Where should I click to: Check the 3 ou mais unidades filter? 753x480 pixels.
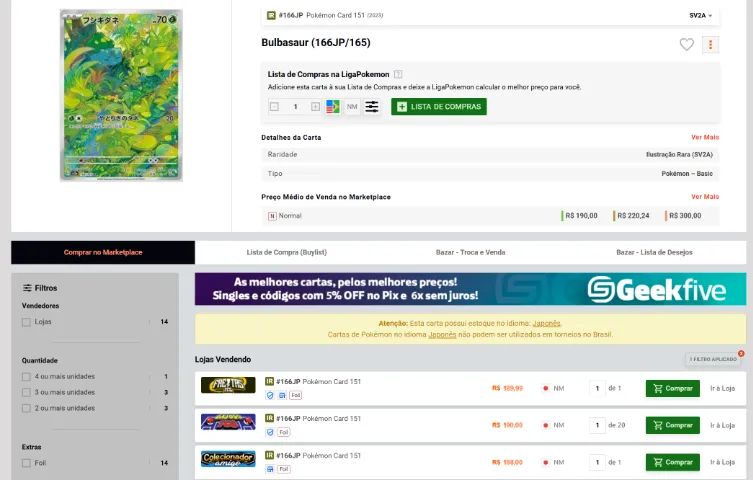[x=26, y=393]
